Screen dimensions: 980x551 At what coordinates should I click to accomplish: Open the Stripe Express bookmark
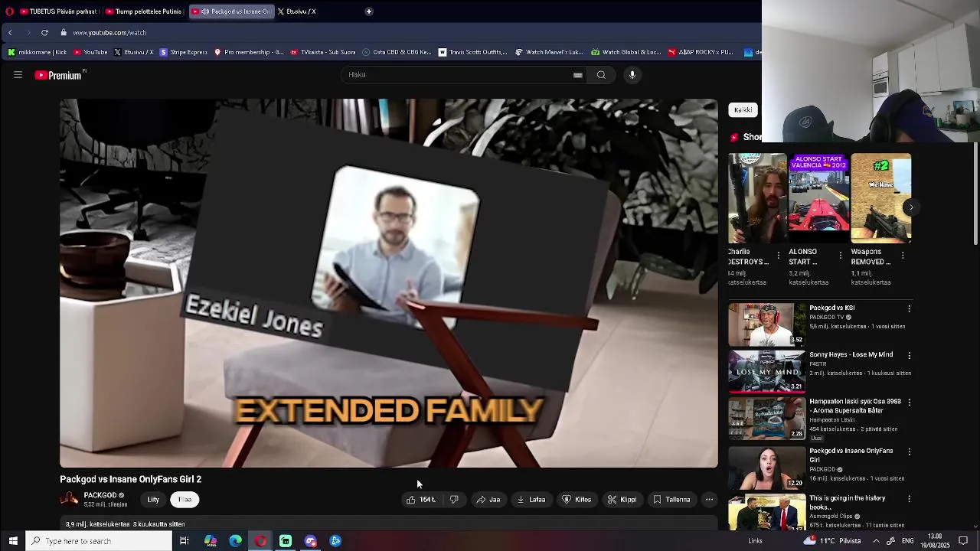[x=183, y=53]
